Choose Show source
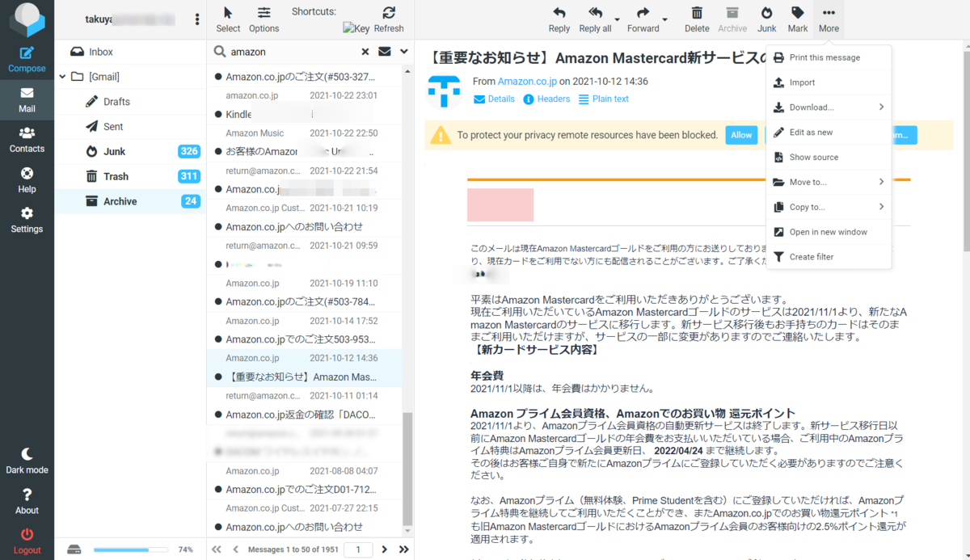This screenshot has height=560, width=970. [829, 158]
